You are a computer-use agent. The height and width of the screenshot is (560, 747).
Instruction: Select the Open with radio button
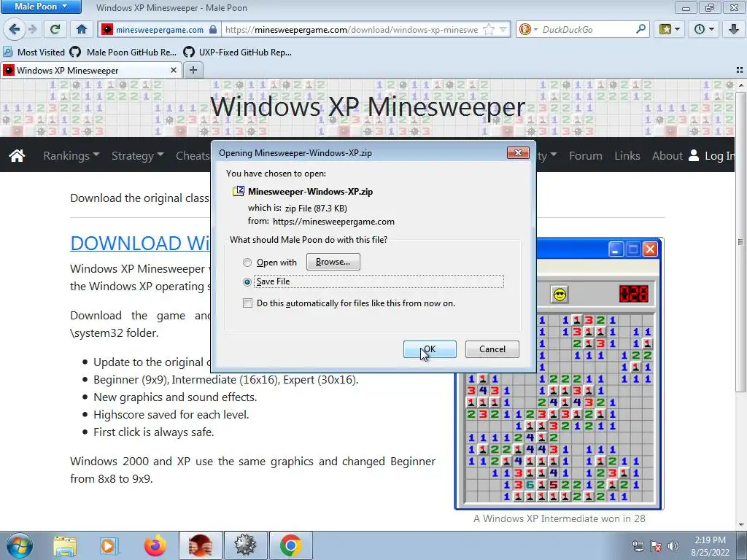point(247,262)
